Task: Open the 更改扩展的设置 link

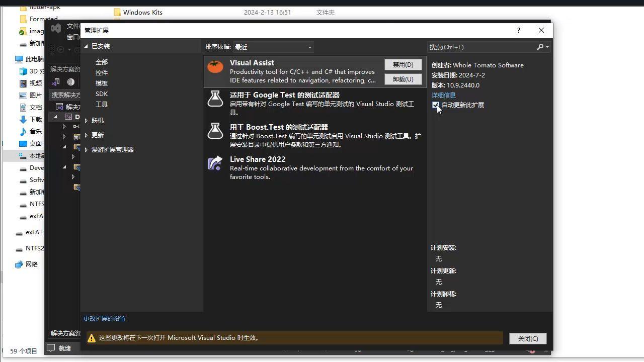Action: (x=105, y=318)
